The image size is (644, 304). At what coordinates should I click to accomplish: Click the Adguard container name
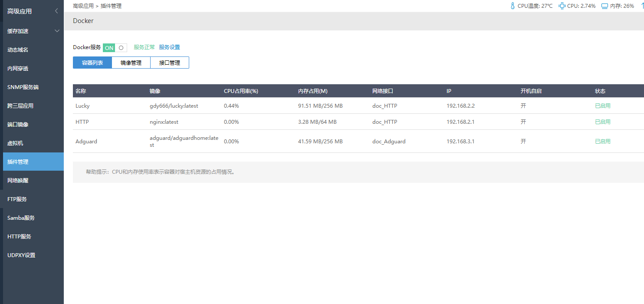pyautogui.click(x=86, y=141)
